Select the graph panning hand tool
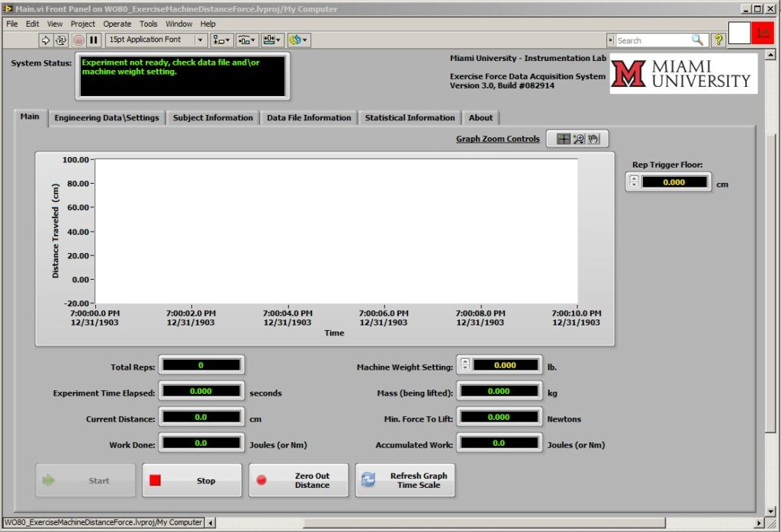The width and height of the screenshot is (781, 532). pos(593,139)
